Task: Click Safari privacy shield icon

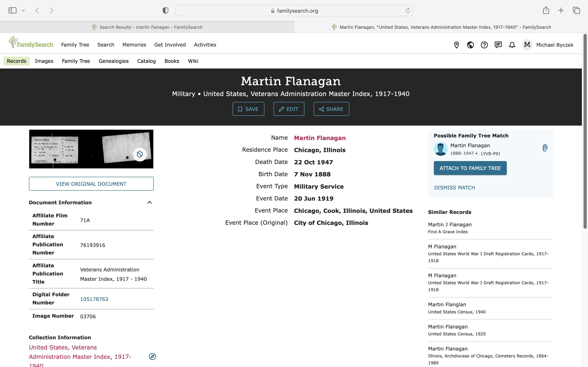Action: (165, 10)
